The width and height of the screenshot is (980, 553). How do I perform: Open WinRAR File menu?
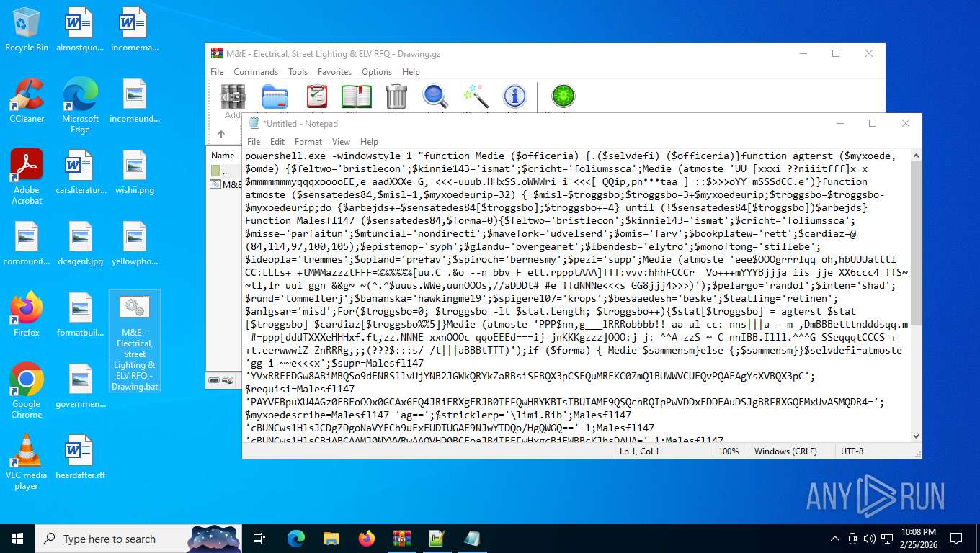click(x=217, y=72)
